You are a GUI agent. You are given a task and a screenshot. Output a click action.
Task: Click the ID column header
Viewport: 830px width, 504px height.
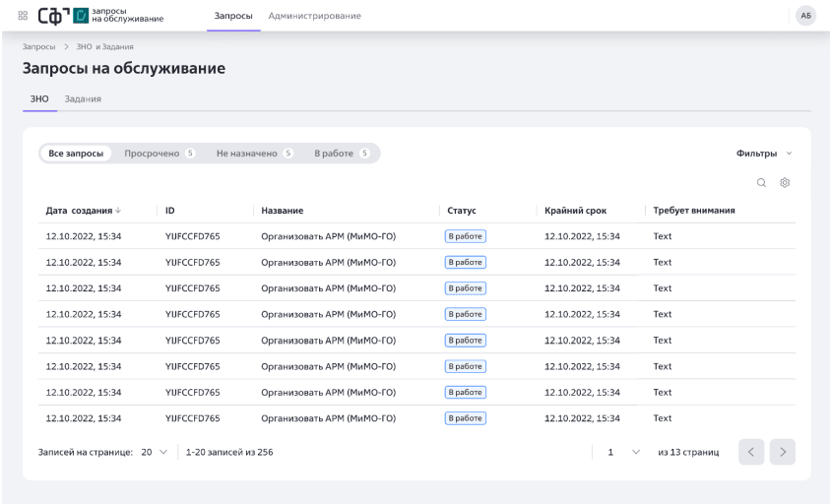click(x=170, y=211)
